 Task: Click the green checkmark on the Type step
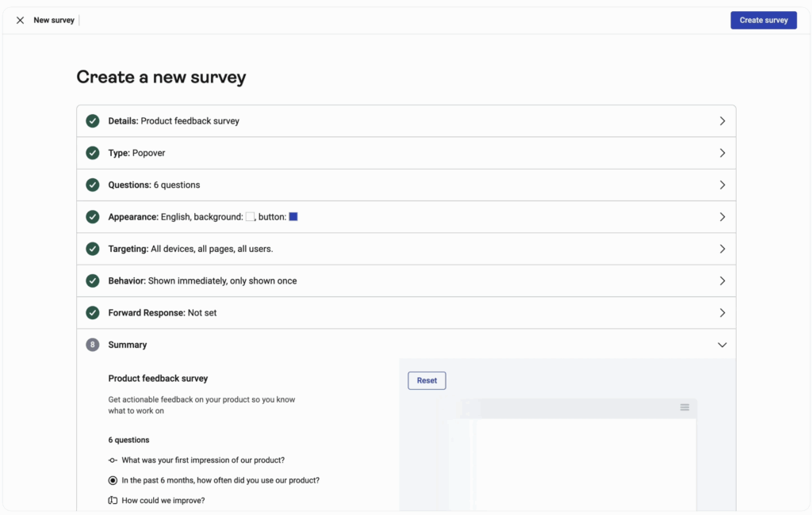coord(92,152)
